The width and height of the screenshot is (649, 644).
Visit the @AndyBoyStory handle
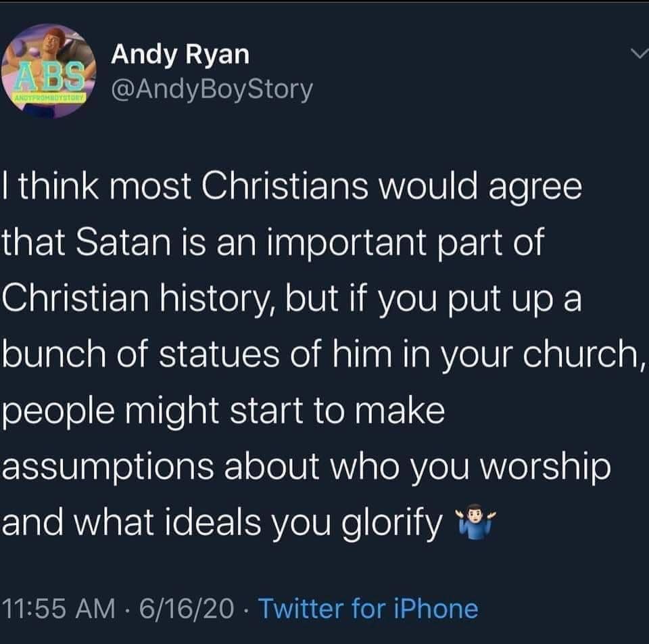(x=212, y=89)
